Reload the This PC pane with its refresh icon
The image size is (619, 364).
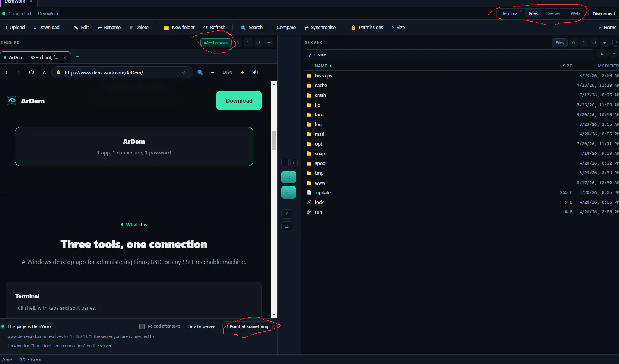[x=258, y=43]
